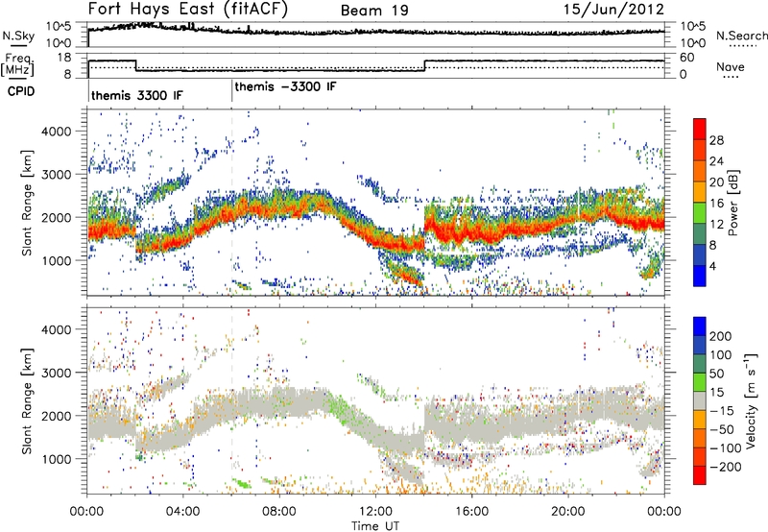The width and height of the screenshot is (768, 532).
Task: Click the frequency step-up at 14:00 in Freq panel
Action: click(x=424, y=65)
